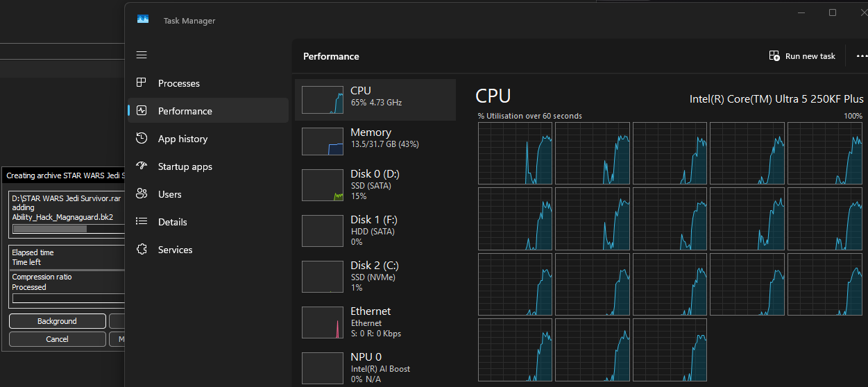Click the CPU mini graph thumbnail

[x=323, y=100]
